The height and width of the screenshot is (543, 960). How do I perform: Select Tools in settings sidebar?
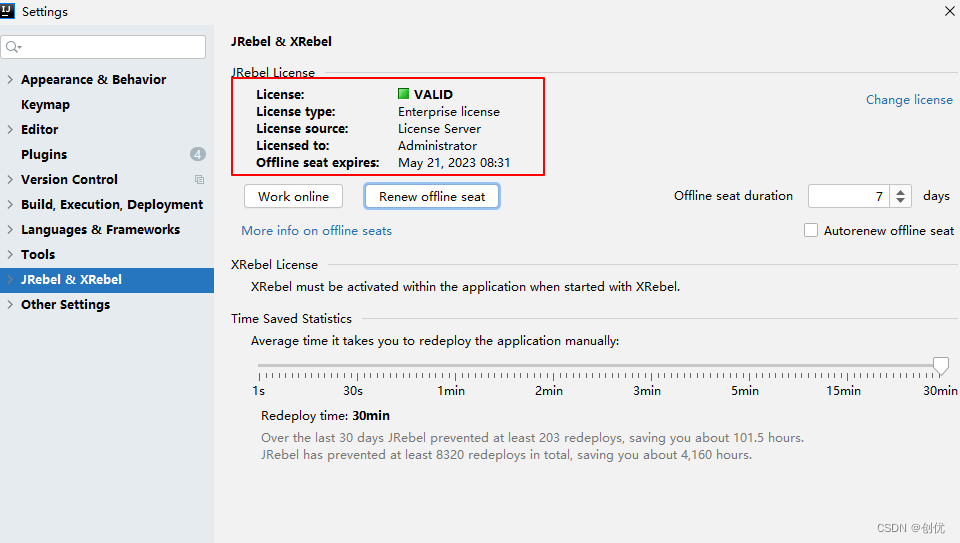click(38, 254)
